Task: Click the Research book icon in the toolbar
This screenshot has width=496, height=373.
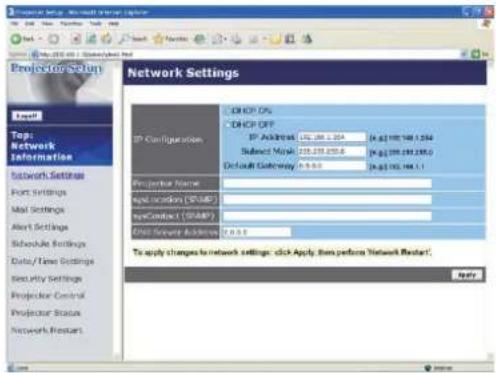Action: coord(290,39)
